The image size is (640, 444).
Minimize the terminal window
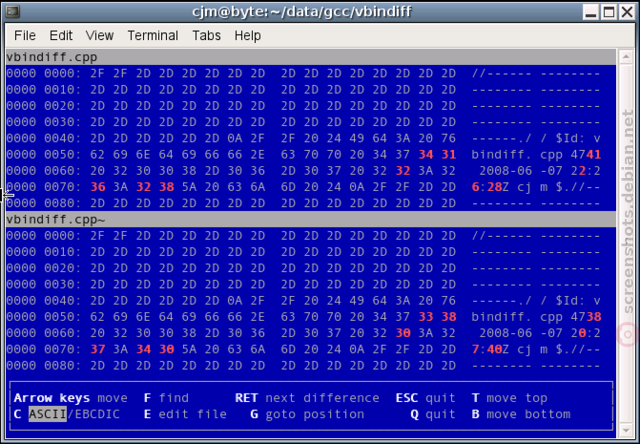pos(591,12)
